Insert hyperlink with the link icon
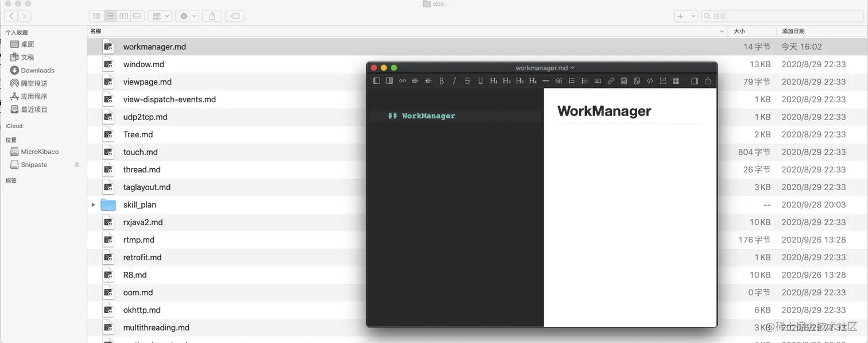The image size is (868, 343). coord(611,81)
